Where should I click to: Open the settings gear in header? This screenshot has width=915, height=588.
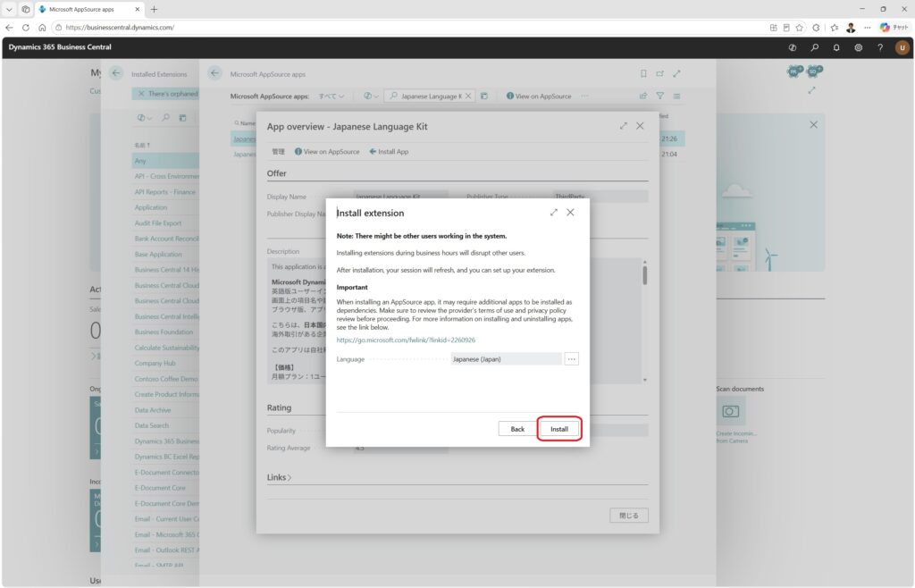(859, 48)
